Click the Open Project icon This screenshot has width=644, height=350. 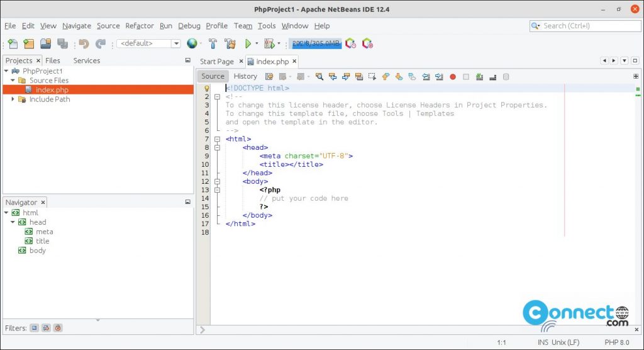point(46,43)
